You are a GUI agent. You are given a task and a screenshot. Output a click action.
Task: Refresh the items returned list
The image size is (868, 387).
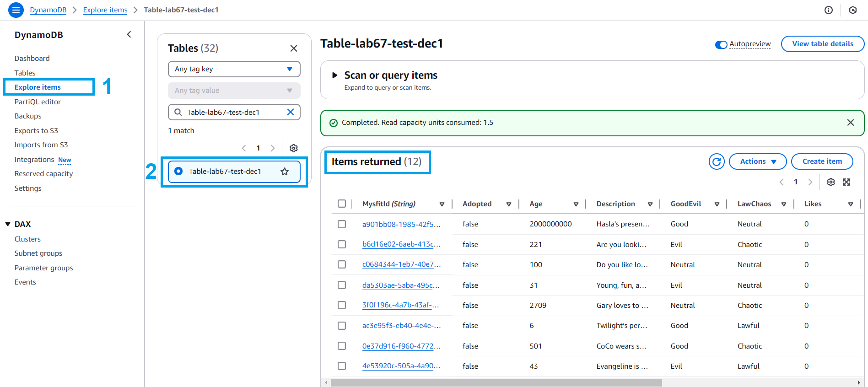pos(717,161)
